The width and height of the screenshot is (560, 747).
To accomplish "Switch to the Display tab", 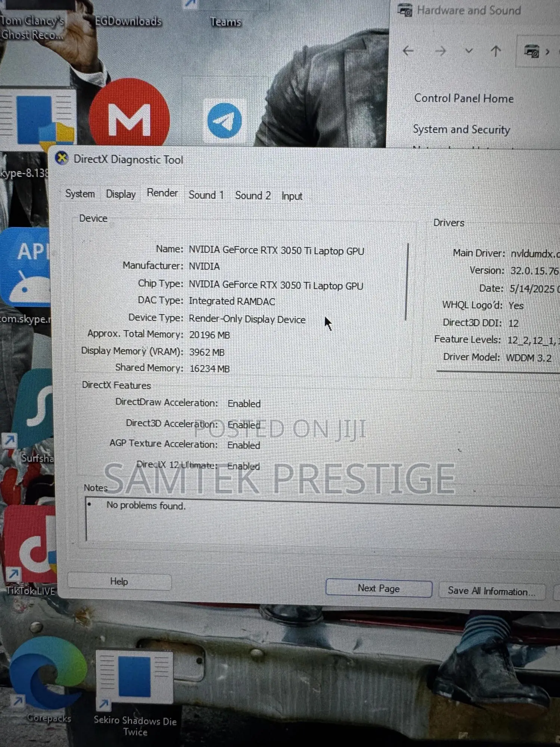I will click(x=121, y=194).
